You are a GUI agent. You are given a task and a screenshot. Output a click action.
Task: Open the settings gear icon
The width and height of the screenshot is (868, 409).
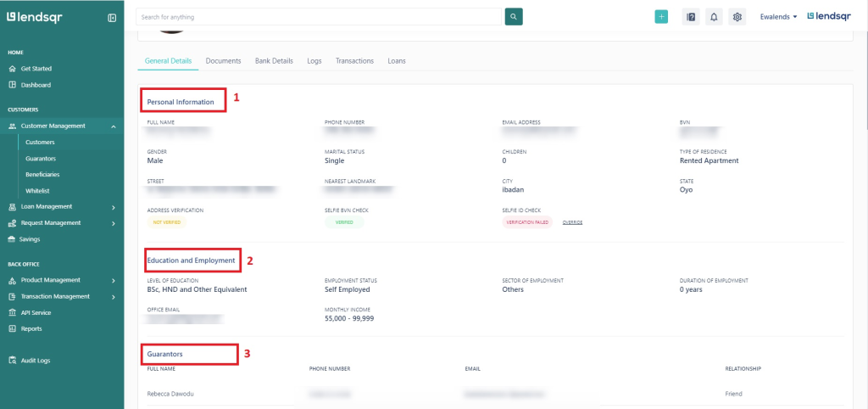[x=737, y=17]
